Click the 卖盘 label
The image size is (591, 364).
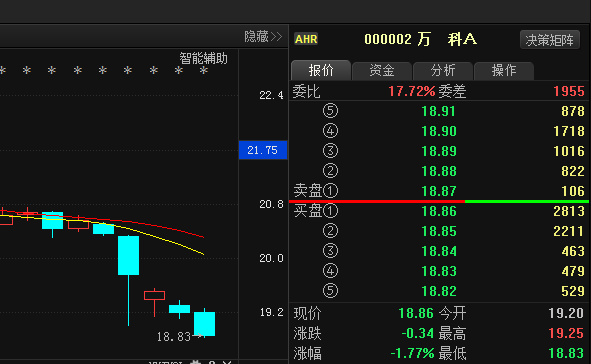tap(308, 191)
